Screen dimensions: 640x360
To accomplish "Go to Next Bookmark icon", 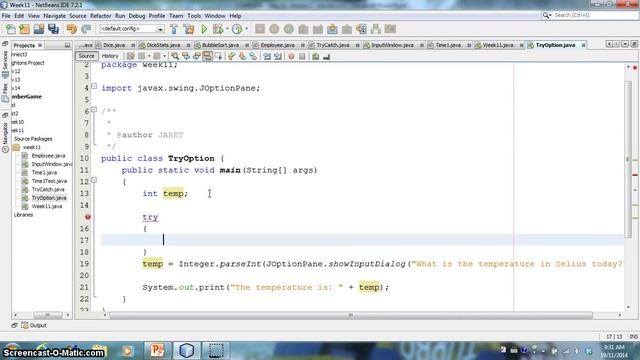I will click(242, 56).
